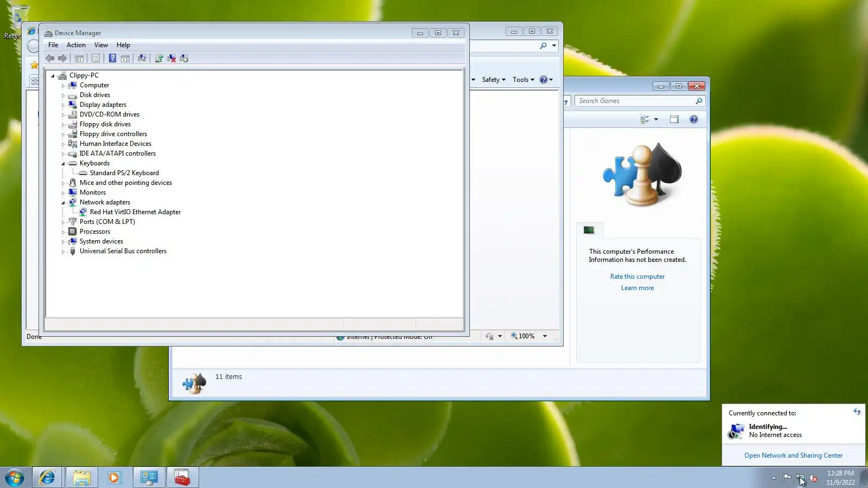Select Mice and other pointing devices
This screenshot has width=868, height=488.
(x=126, y=183)
